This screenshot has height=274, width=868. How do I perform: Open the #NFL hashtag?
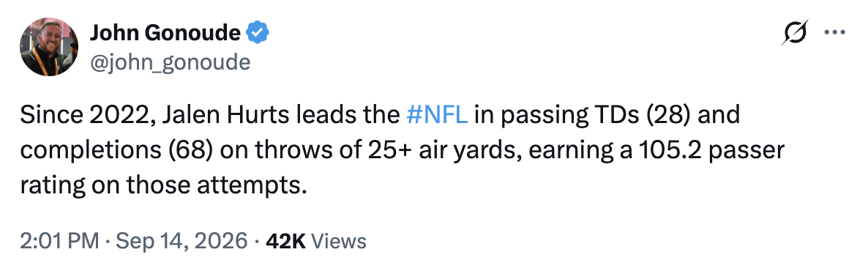pos(437,116)
